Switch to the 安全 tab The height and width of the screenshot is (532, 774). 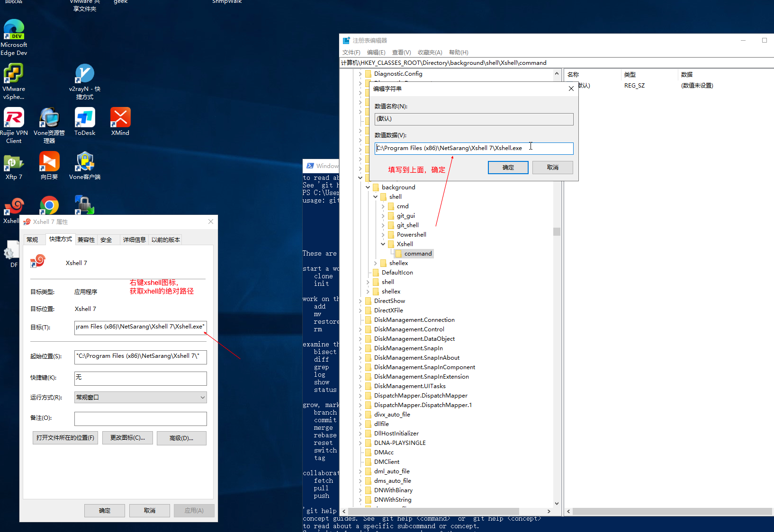tap(106, 240)
